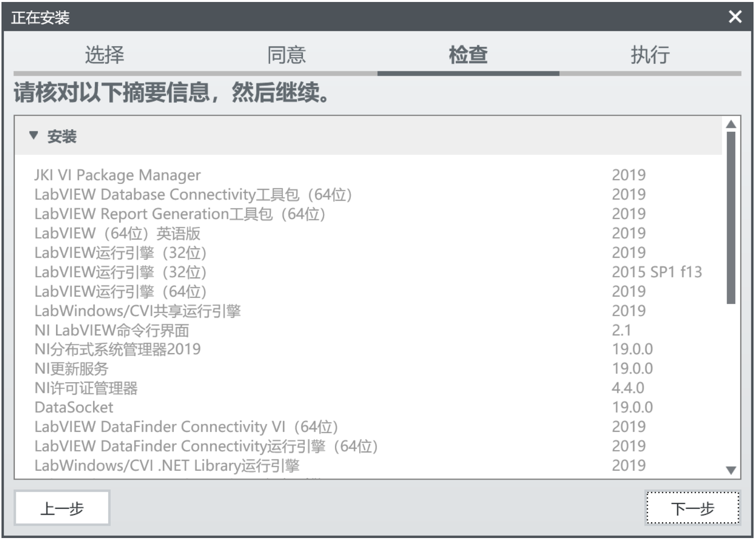Switch to the 选择 tab
Image resolution: width=756 pixels, height=540 pixels.
click(x=105, y=55)
